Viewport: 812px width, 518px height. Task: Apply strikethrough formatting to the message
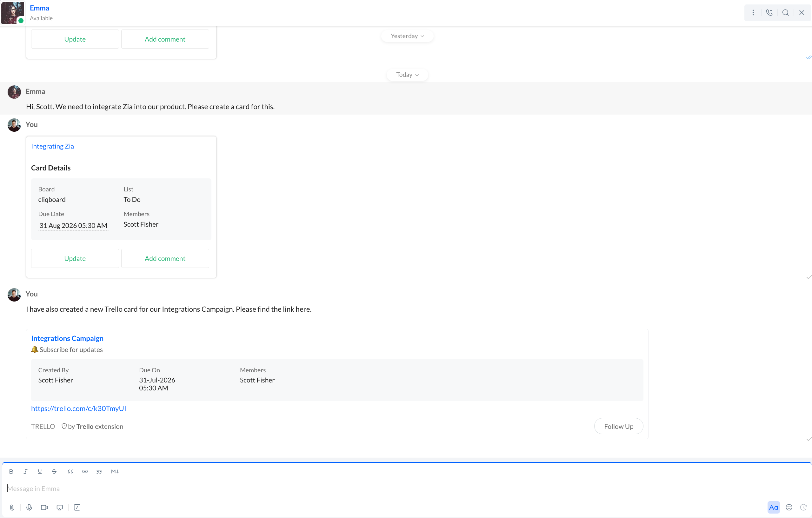pos(54,471)
